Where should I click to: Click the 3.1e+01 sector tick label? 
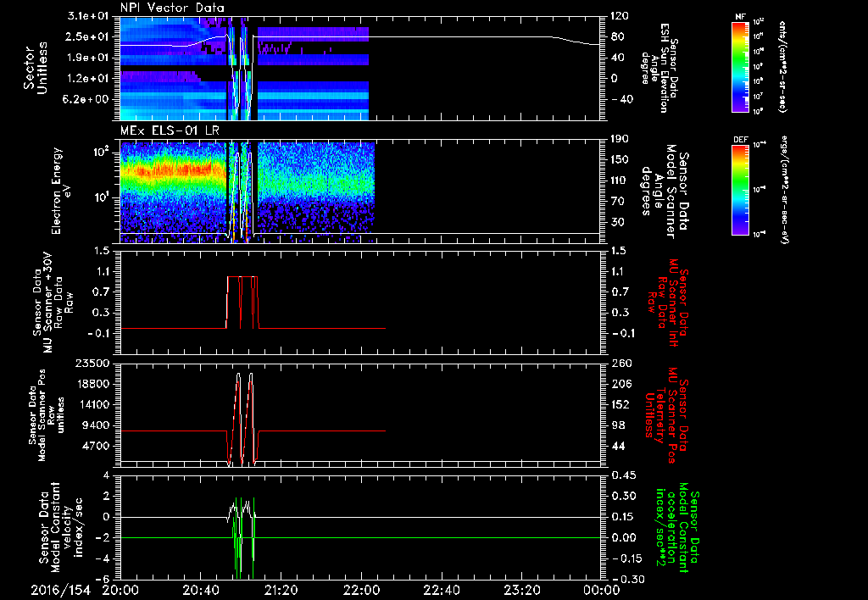[x=88, y=16]
